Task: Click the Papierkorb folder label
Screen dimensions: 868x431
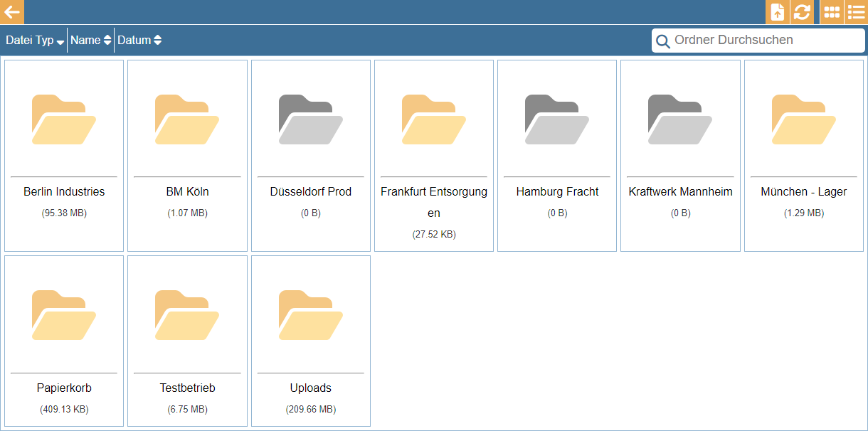Action: pyautogui.click(x=64, y=388)
